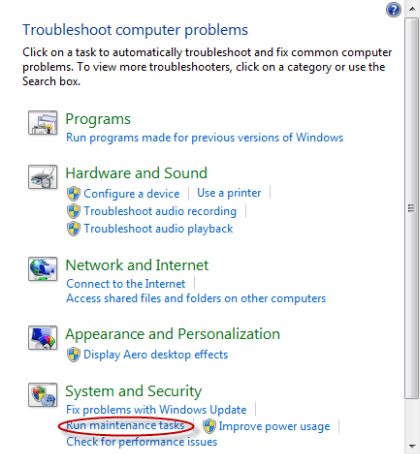Image resolution: width=420 pixels, height=454 pixels.
Task: Run programs made for previous Windows versions
Action: point(205,138)
